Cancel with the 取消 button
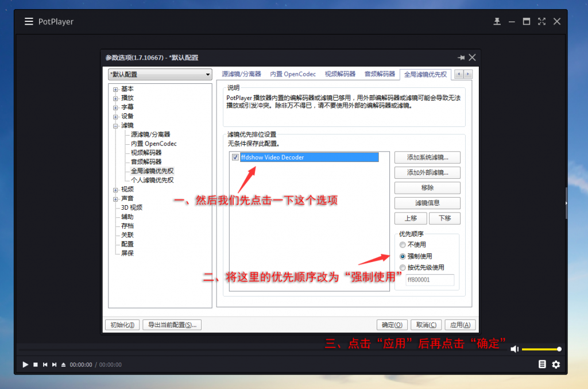The image size is (588, 389). pyautogui.click(x=426, y=325)
